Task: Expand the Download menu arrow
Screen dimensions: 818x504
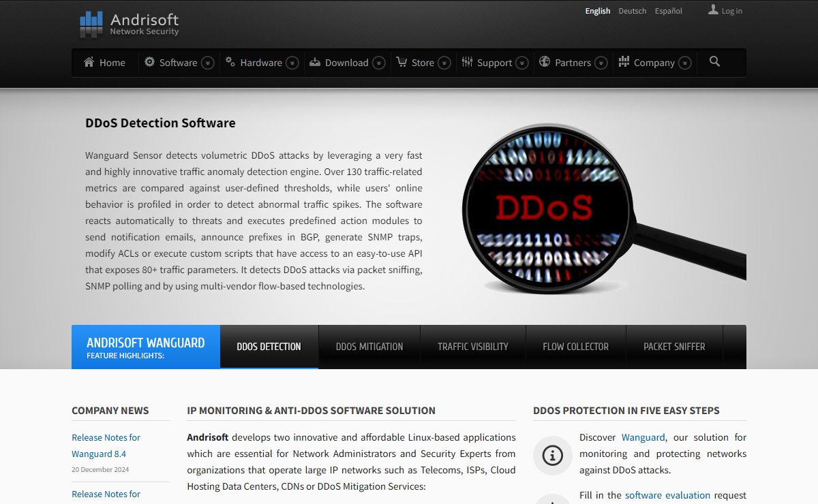Action: pos(379,63)
